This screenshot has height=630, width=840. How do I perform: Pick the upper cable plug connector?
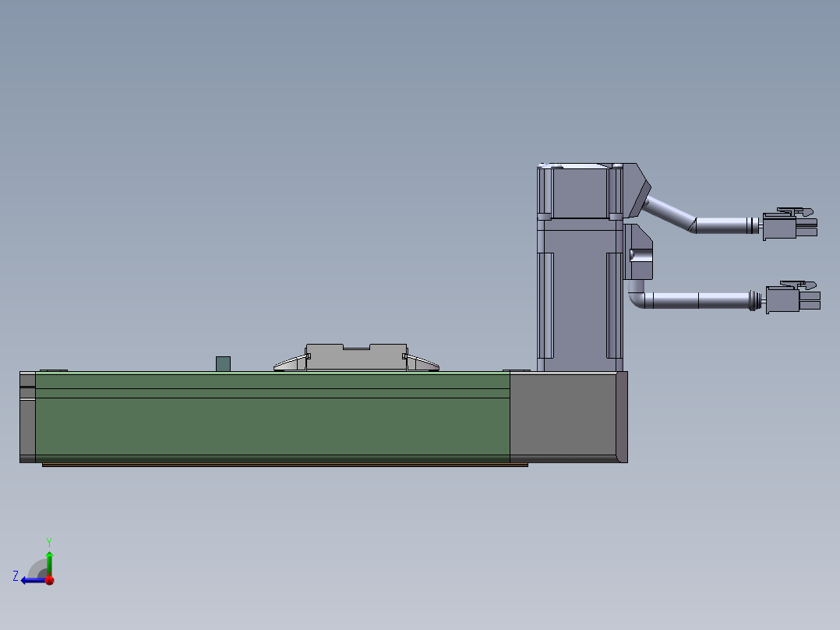[x=789, y=224]
